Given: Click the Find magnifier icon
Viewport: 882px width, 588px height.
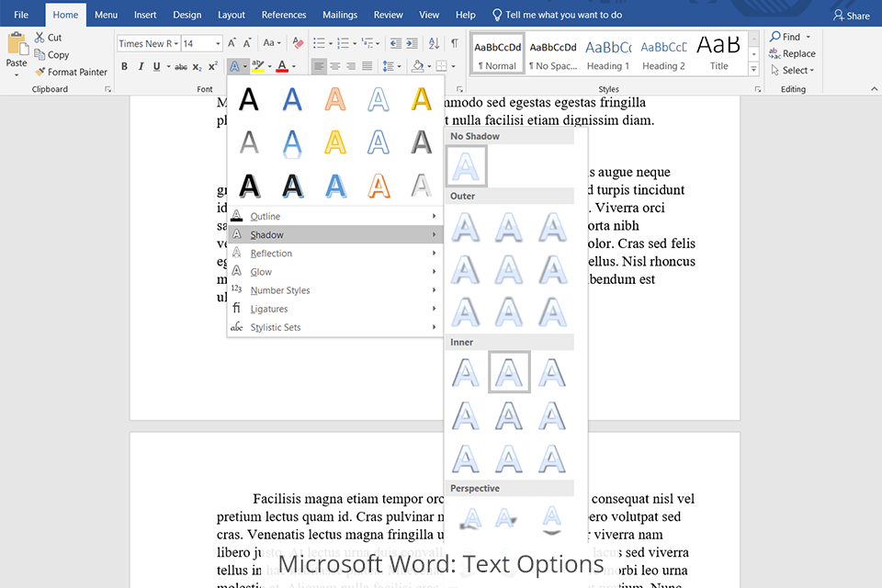Looking at the screenshot, I should tap(775, 37).
